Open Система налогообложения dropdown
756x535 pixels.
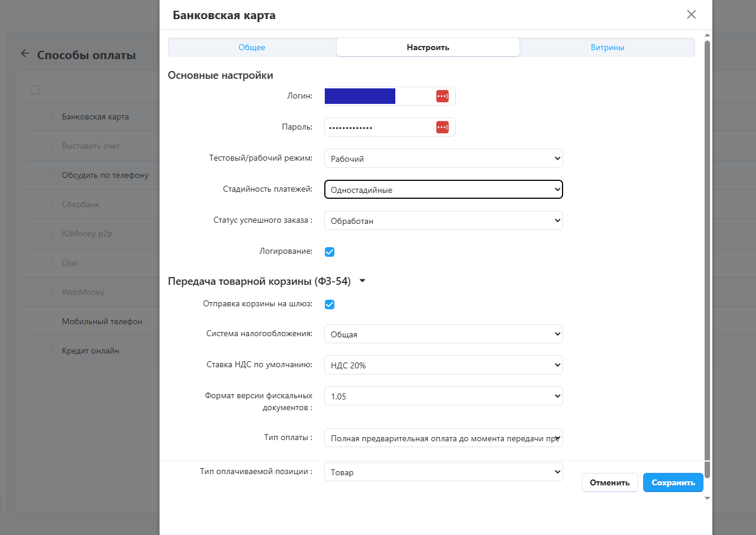444,334
